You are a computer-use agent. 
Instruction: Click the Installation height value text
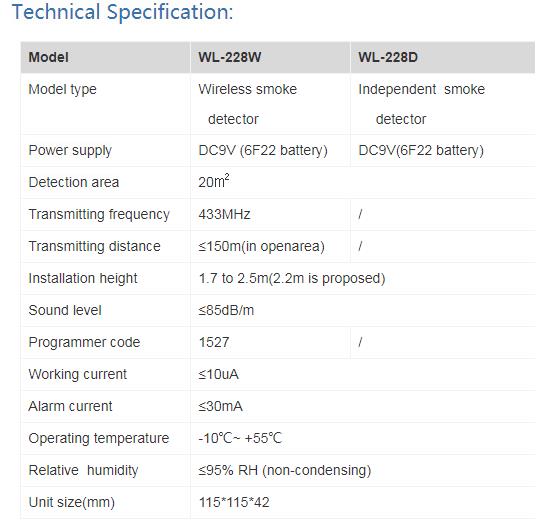coord(292,278)
